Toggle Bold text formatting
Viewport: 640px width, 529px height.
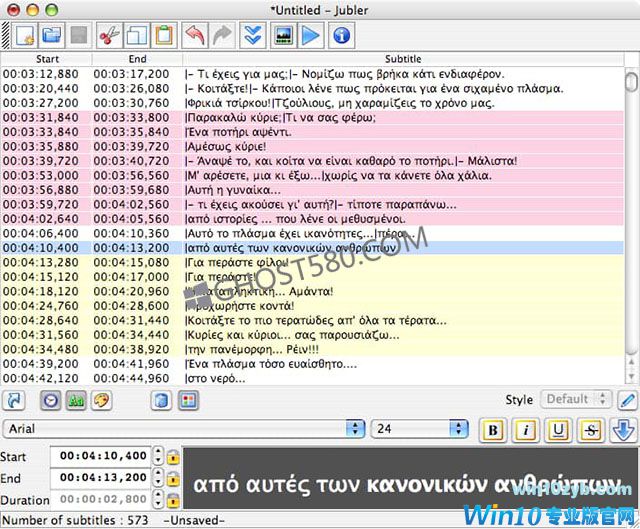click(493, 430)
